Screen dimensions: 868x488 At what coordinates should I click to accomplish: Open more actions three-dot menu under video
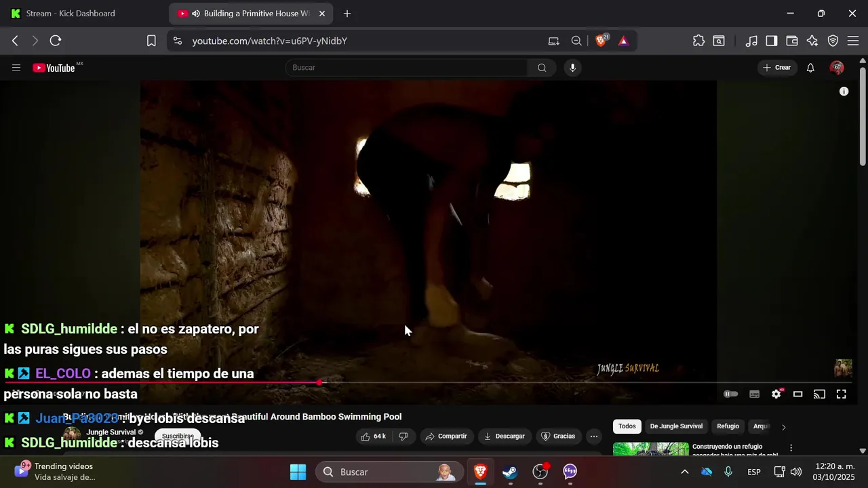[x=594, y=436]
